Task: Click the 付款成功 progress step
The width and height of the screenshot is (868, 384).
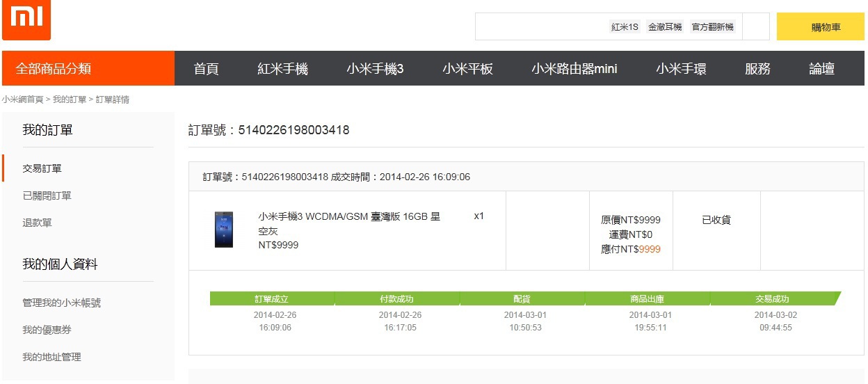Action: (396, 298)
